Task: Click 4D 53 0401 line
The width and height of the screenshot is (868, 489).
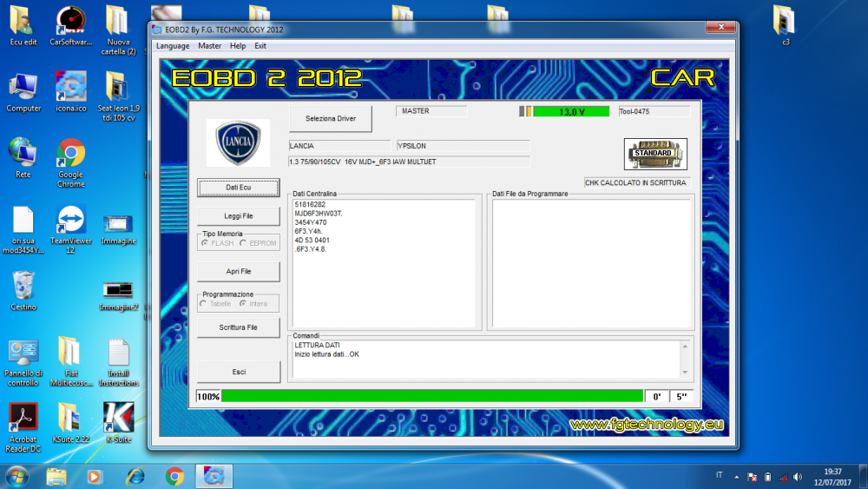Action: 312,241
